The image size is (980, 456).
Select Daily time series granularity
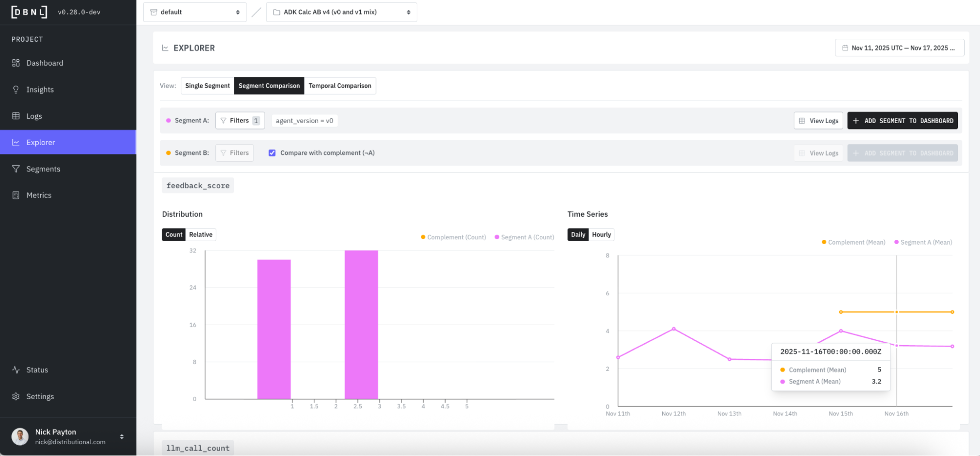click(x=578, y=234)
